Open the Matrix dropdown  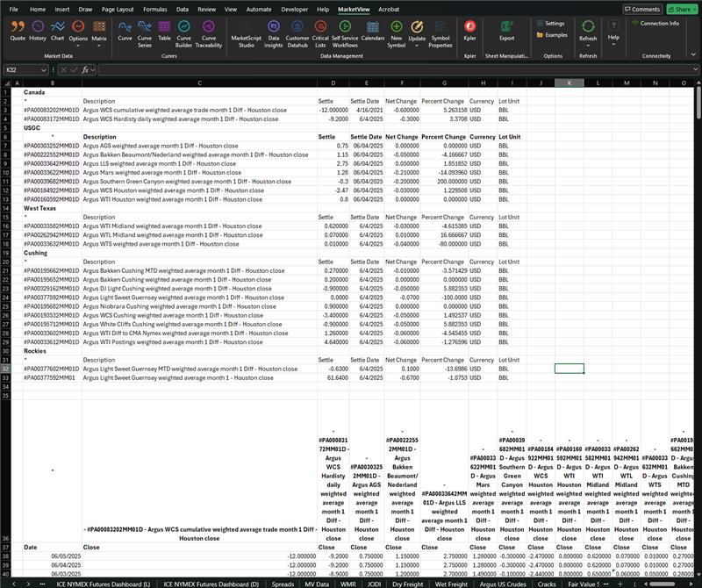tap(99, 33)
